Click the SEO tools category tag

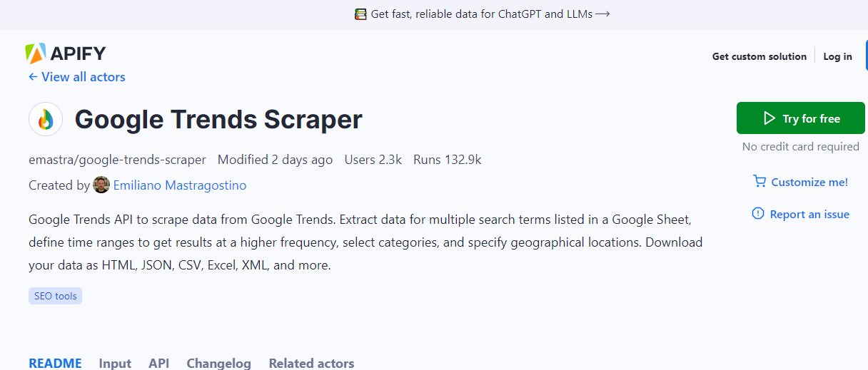(x=56, y=296)
